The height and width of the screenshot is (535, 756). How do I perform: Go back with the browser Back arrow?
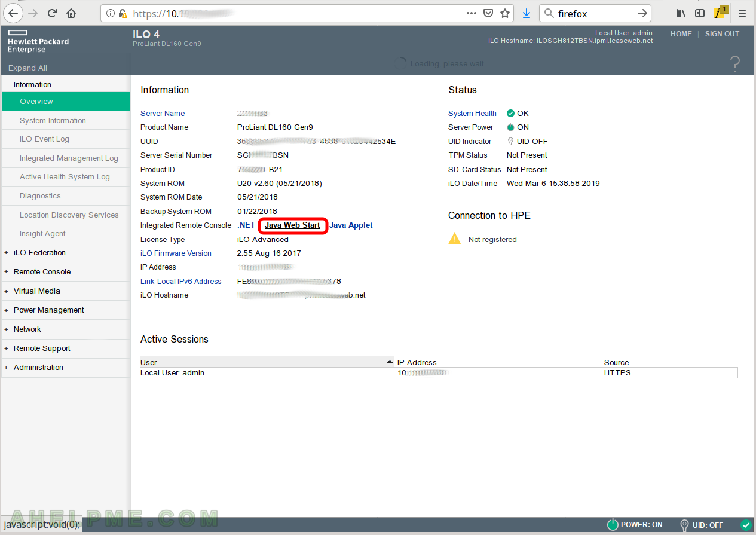(x=13, y=13)
